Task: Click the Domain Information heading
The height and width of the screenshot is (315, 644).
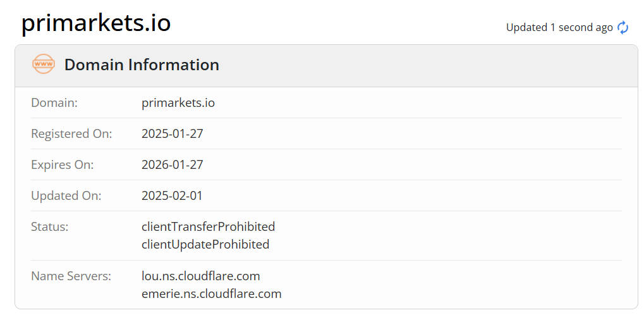Action: point(142,65)
